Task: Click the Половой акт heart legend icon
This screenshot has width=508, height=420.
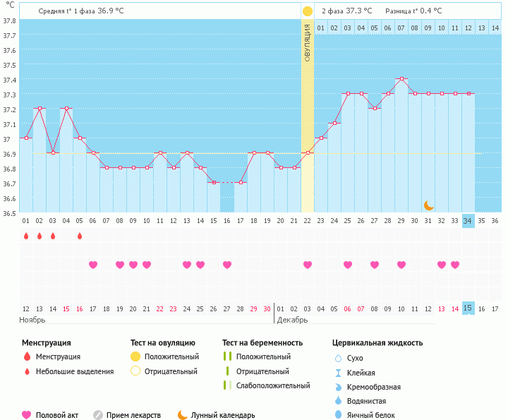Action: coord(27,415)
